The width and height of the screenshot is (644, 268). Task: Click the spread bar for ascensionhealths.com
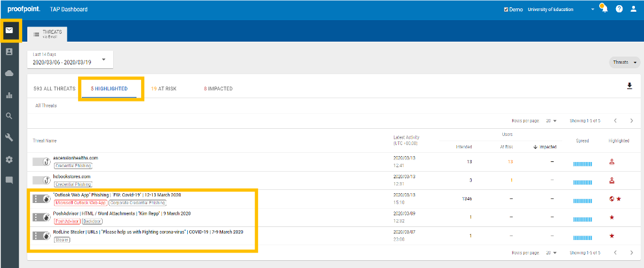point(582,165)
